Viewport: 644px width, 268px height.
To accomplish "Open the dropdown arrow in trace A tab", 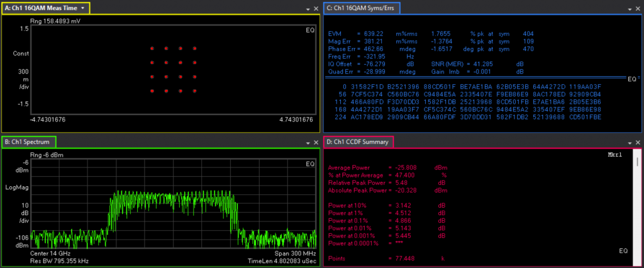I will point(82,8).
